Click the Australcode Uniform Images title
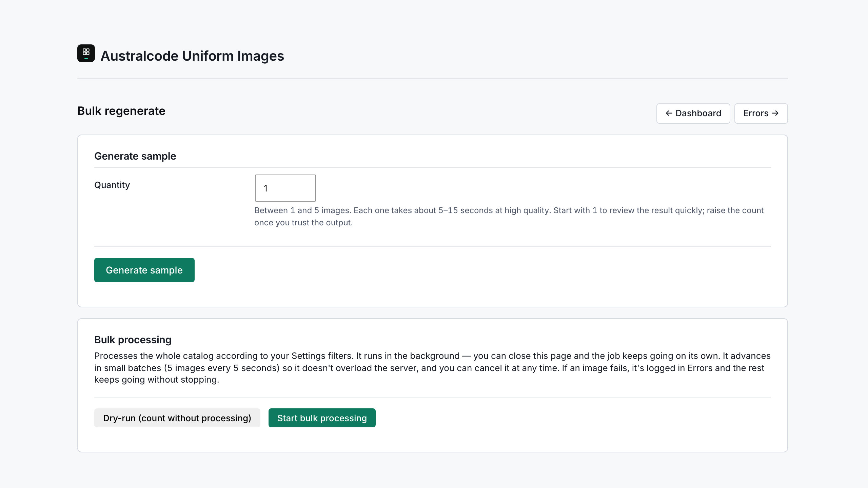 pos(192,56)
